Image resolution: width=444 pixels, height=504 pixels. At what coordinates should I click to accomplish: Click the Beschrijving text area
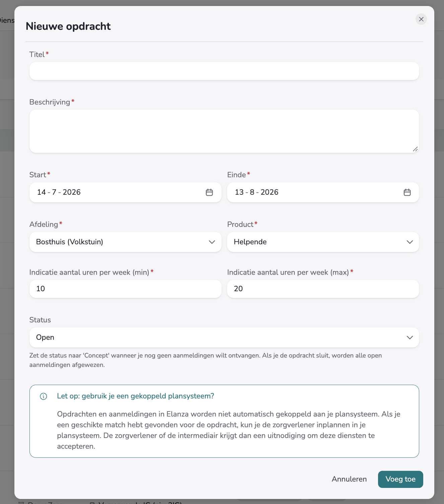pyautogui.click(x=224, y=131)
